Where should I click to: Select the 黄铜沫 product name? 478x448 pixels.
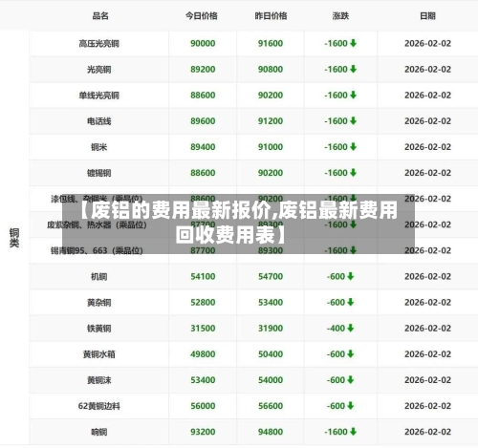click(99, 380)
